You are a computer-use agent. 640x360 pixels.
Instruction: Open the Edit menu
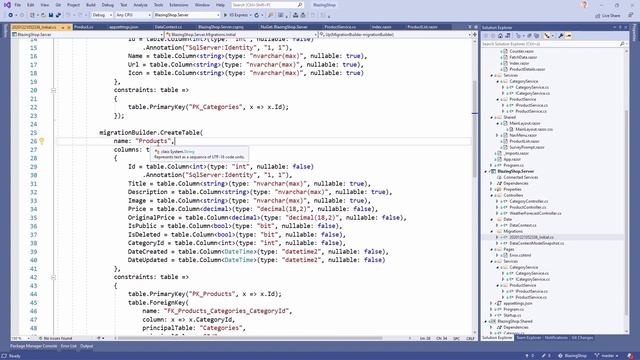coord(31,5)
